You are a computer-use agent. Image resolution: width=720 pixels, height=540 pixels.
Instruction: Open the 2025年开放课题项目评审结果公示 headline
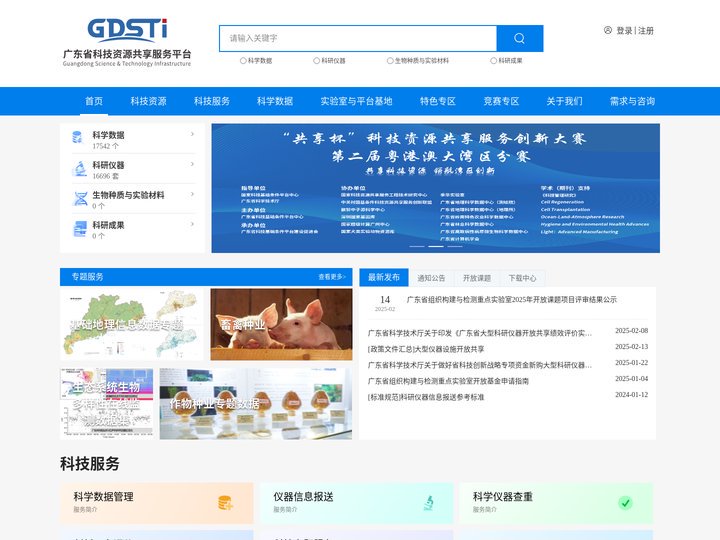pyautogui.click(x=512, y=299)
